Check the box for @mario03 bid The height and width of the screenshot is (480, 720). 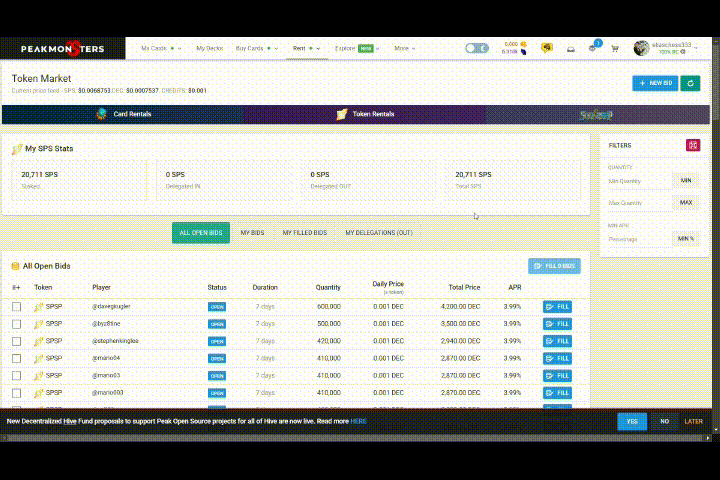point(17,376)
